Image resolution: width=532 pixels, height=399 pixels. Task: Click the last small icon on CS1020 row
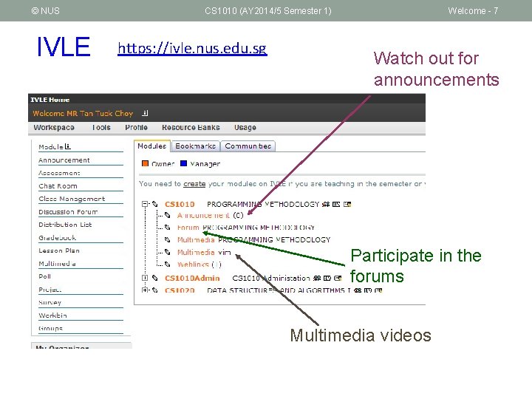pyautogui.click(x=378, y=290)
